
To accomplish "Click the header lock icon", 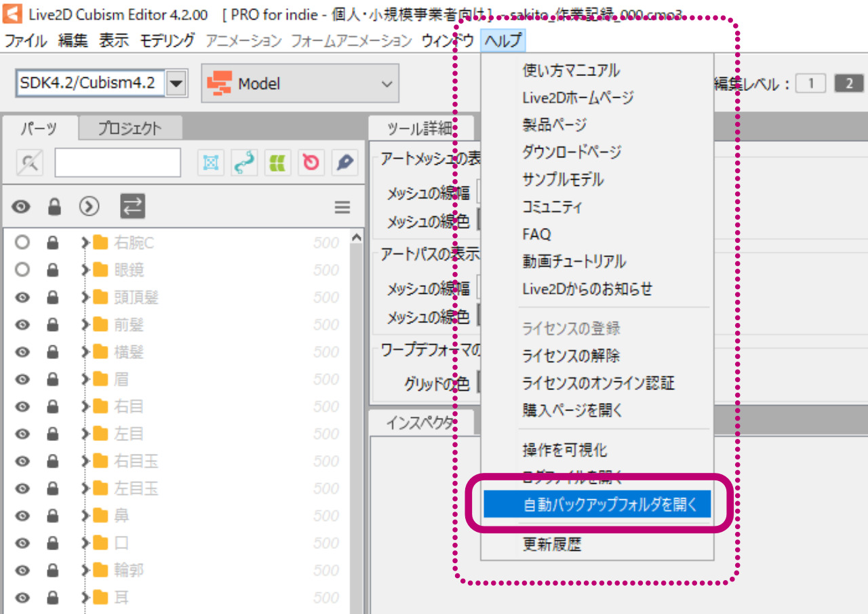I will pyautogui.click(x=55, y=206).
